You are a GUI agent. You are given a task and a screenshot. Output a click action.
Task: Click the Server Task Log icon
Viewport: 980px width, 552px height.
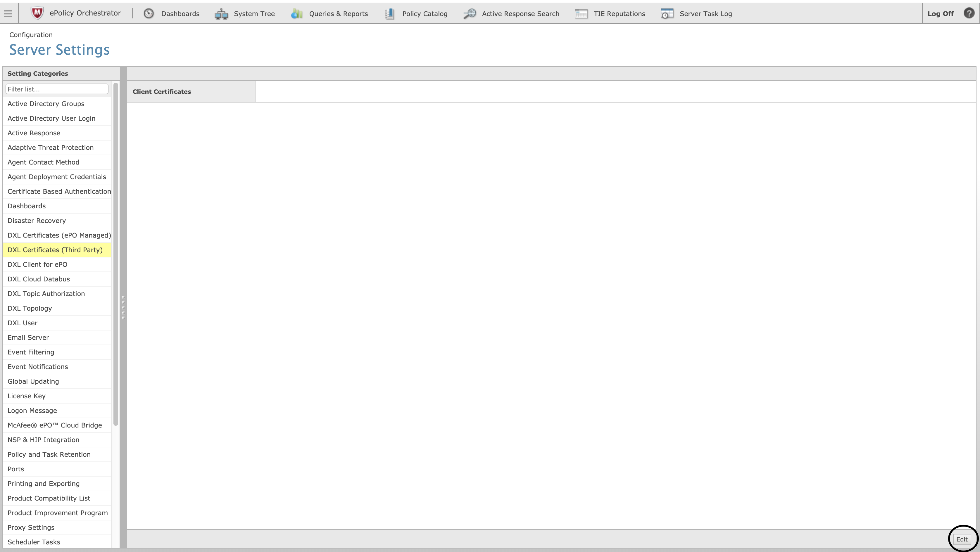click(x=667, y=14)
